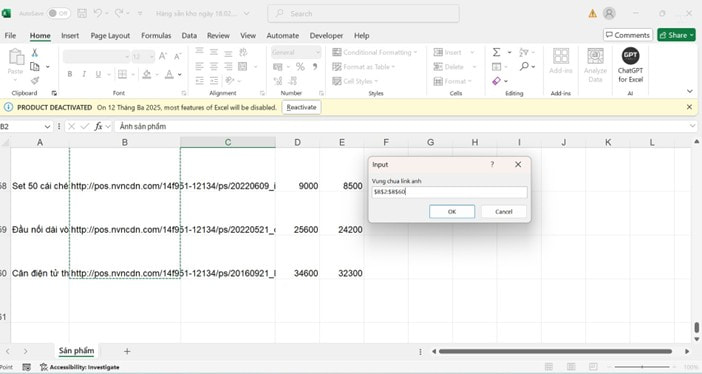This screenshot has width=702, height=374.
Task: Click the Wrap Text icon
Action: pos(243,52)
